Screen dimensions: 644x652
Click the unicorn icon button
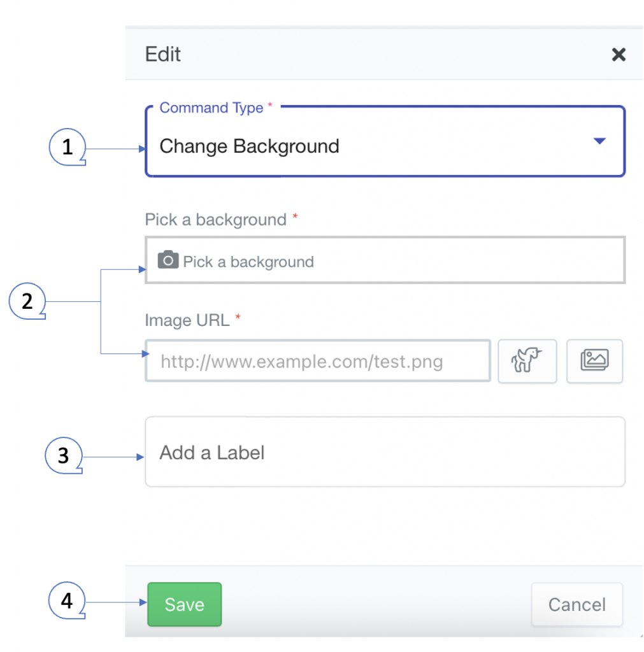tap(527, 361)
